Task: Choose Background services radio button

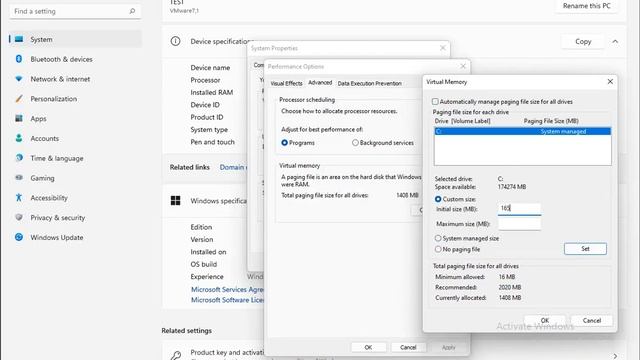Action: click(355, 143)
